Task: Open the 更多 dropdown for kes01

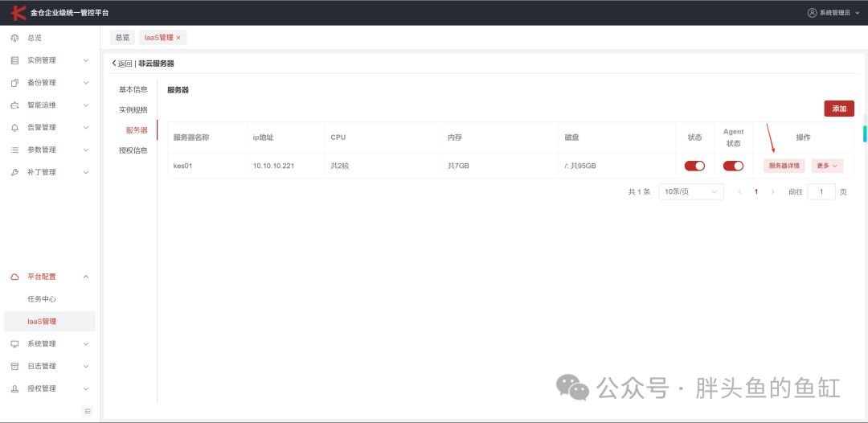Action: pos(827,166)
